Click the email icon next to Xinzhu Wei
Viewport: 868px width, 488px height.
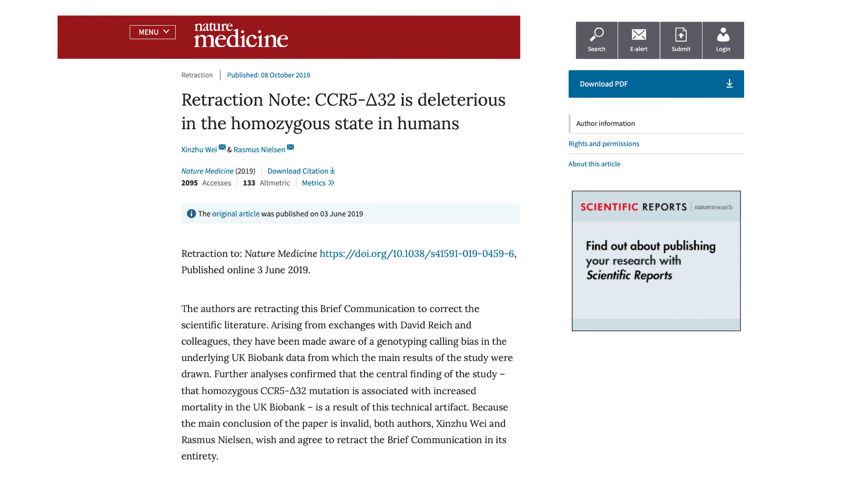pyautogui.click(x=222, y=147)
